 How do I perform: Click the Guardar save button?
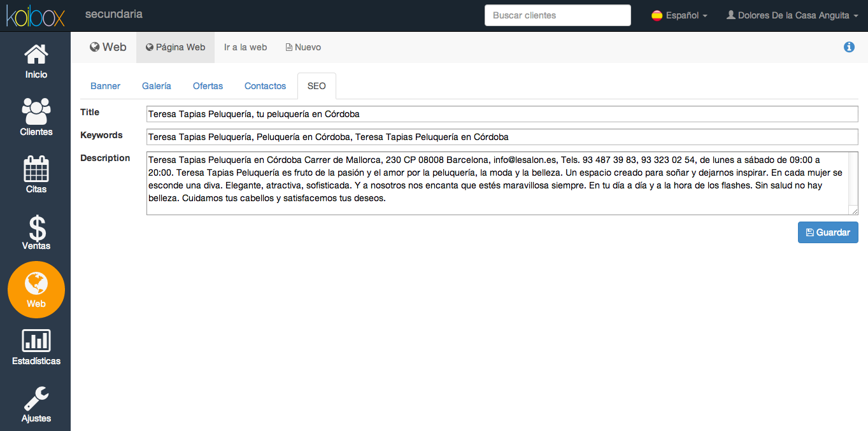pos(828,232)
